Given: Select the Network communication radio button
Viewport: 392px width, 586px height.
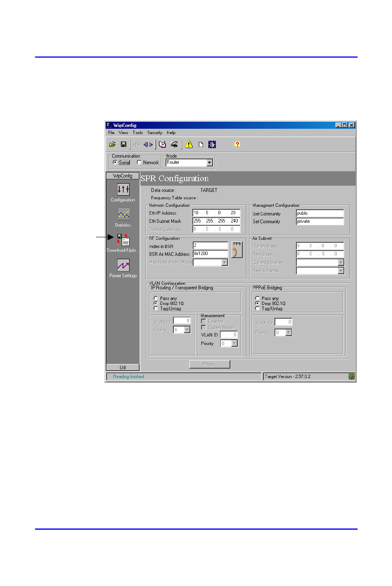Looking at the screenshot, I should [139, 162].
